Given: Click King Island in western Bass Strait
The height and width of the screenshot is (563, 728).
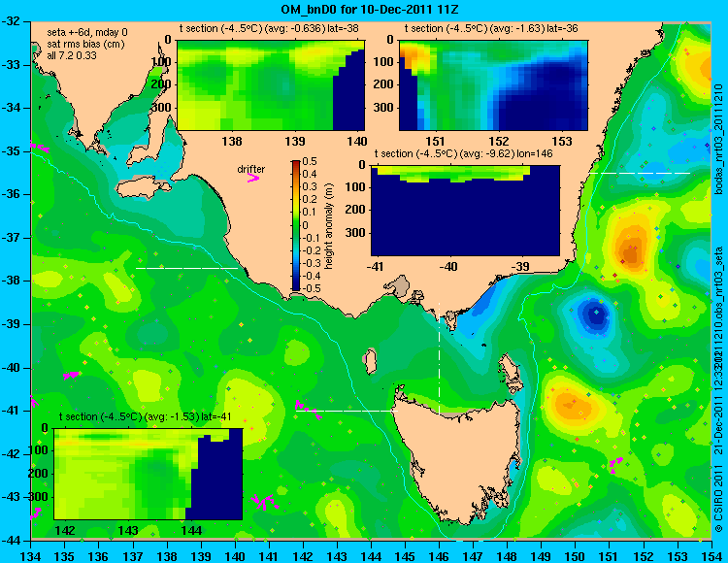Looking at the screenshot, I should pos(370,361).
